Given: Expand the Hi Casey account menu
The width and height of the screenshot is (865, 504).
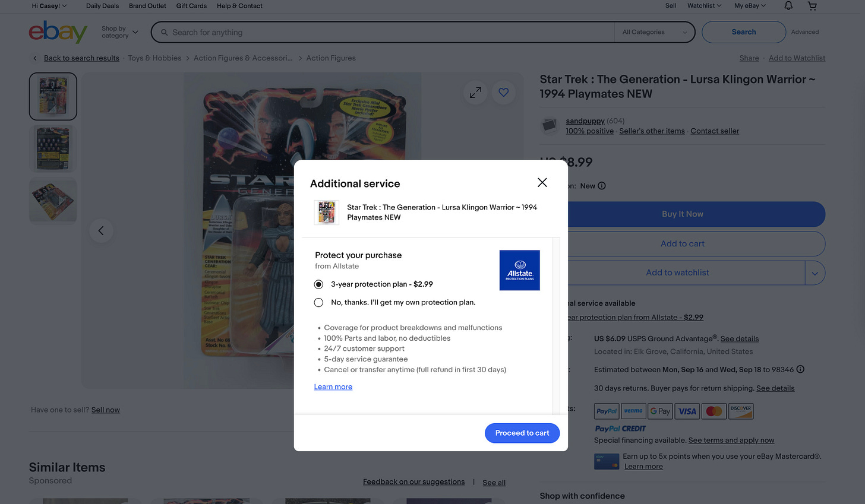Looking at the screenshot, I should pos(49,6).
